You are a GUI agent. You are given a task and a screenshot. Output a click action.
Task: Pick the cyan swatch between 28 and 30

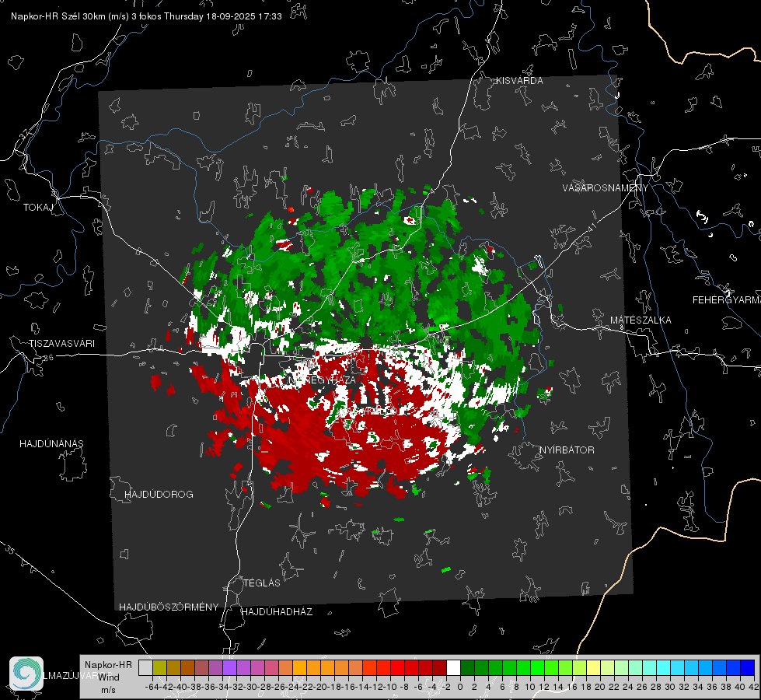(x=664, y=668)
